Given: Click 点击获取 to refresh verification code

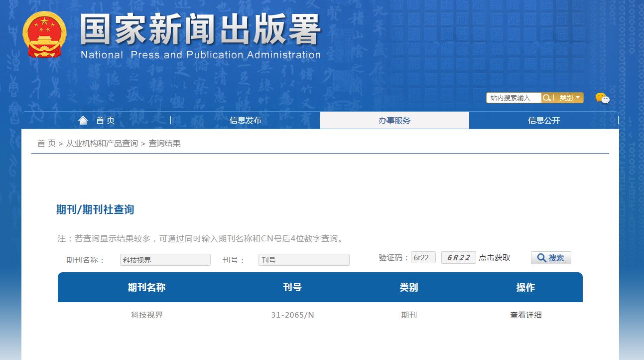Looking at the screenshot, I should 495,258.
